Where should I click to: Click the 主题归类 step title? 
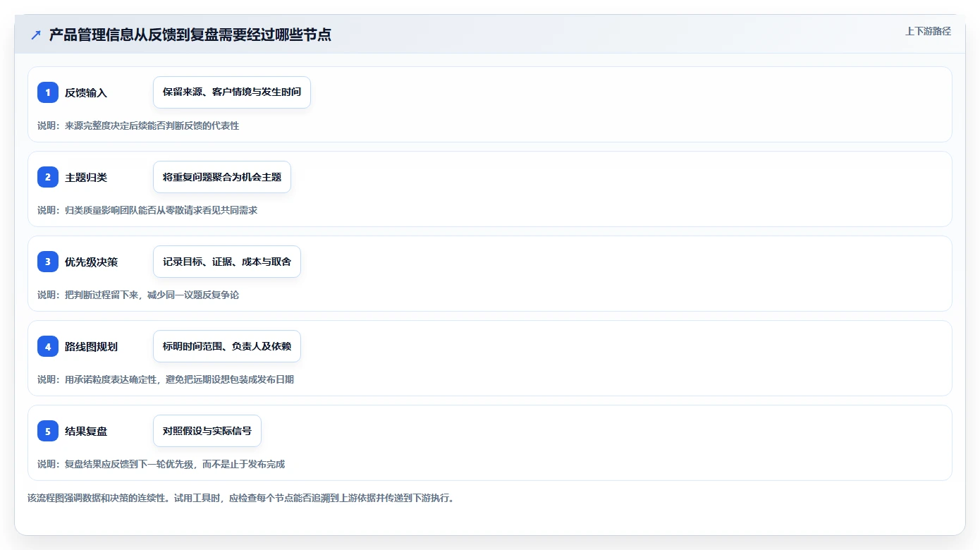click(86, 177)
